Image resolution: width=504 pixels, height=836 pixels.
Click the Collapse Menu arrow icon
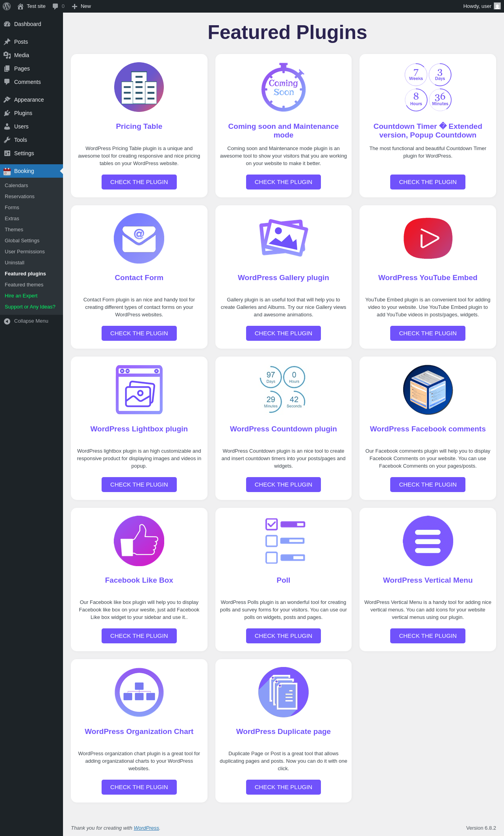[7, 321]
